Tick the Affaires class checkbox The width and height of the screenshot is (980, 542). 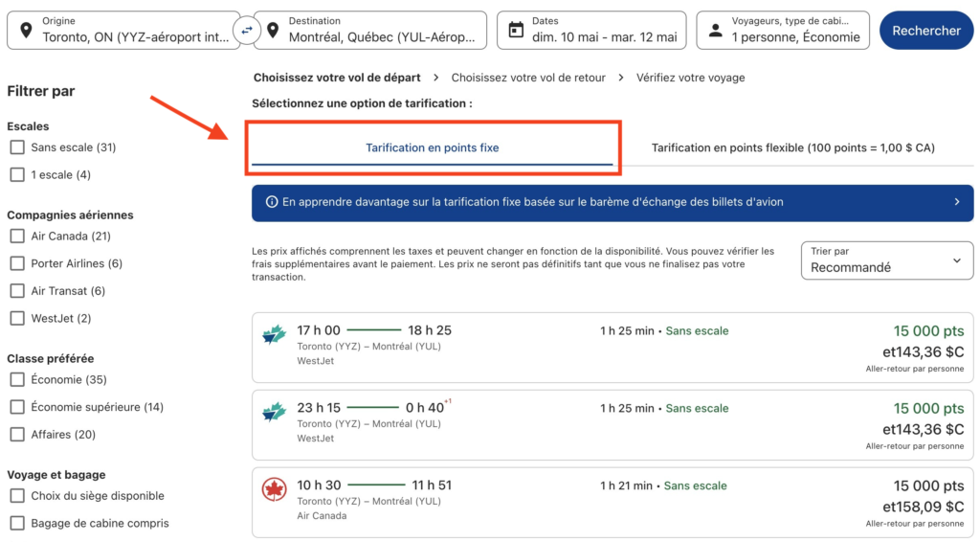pyautogui.click(x=17, y=435)
